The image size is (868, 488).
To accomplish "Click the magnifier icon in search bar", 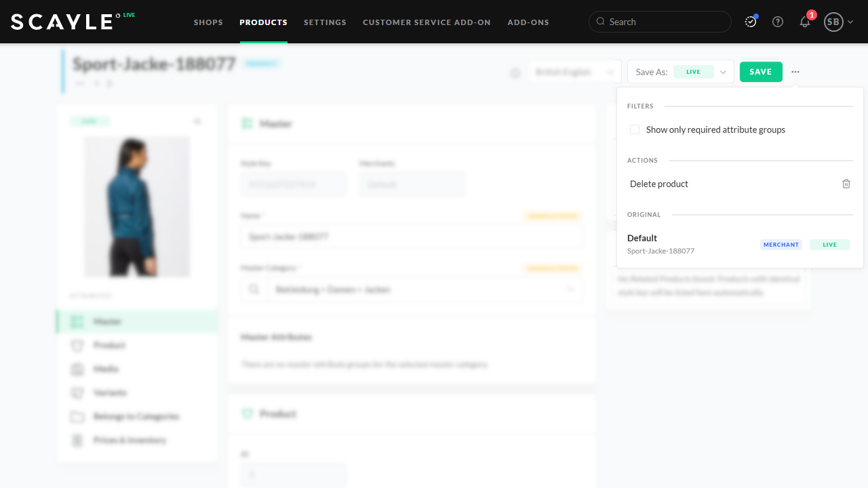I will (600, 22).
